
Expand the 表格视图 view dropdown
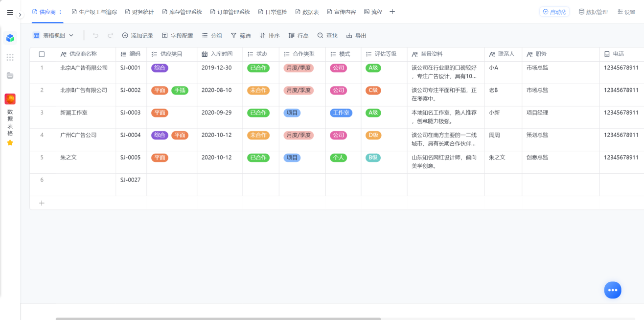(53, 35)
